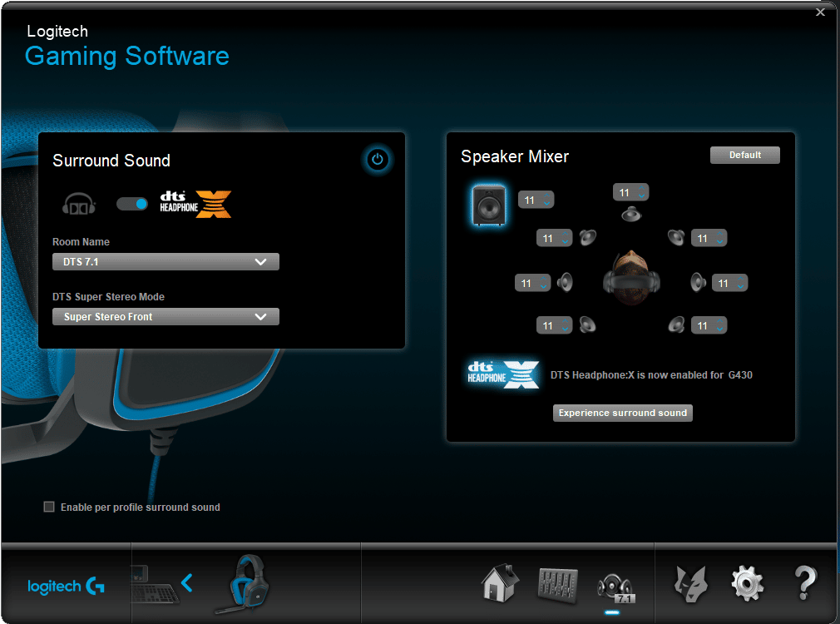Open the 7.1 surround sound icon
The image size is (840, 624).
616,588
